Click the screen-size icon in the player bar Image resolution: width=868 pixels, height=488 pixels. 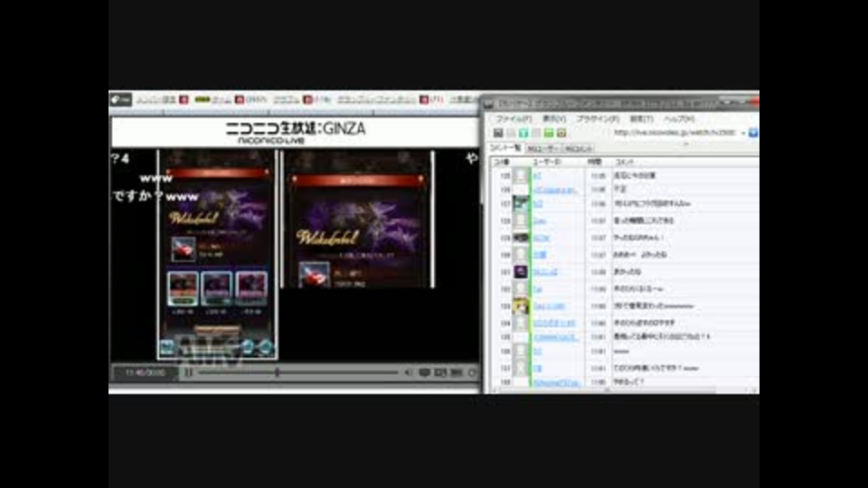point(440,373)
